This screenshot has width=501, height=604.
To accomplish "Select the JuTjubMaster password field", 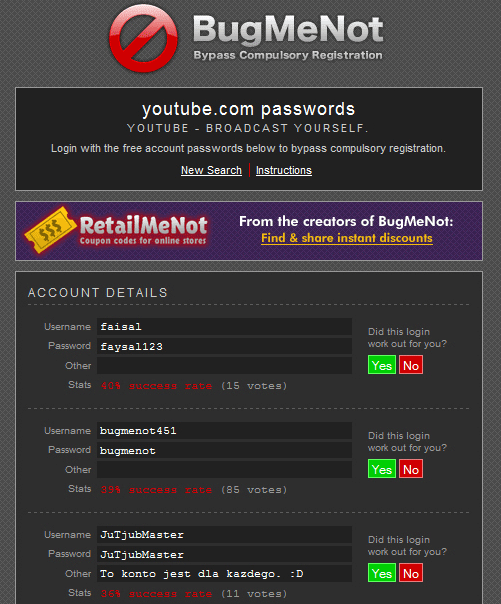I will coord(224,554).
